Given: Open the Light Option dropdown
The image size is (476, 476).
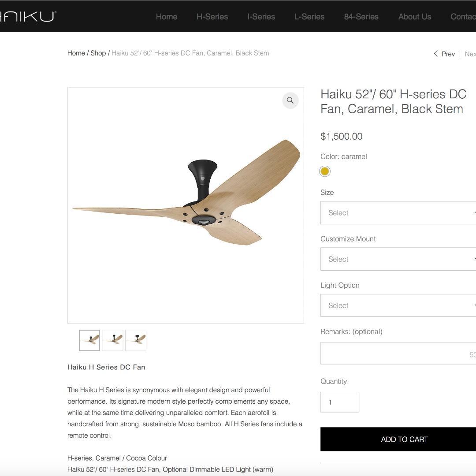Looking at the screenshot, I should 397,305.
